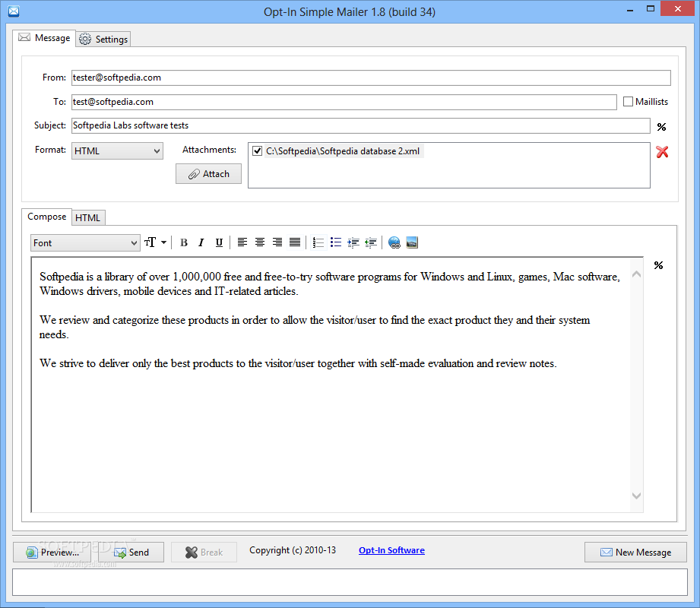Click the scroll down arrow of message editor
The image size is (700, 608).
(637, 496)
